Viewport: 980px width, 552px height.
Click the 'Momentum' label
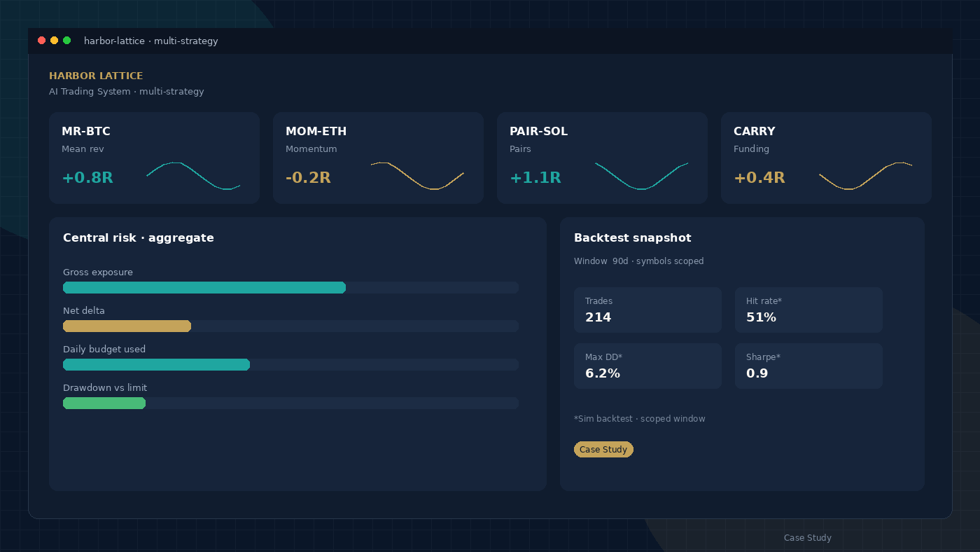pyautogui.click(x=311, y=149)
